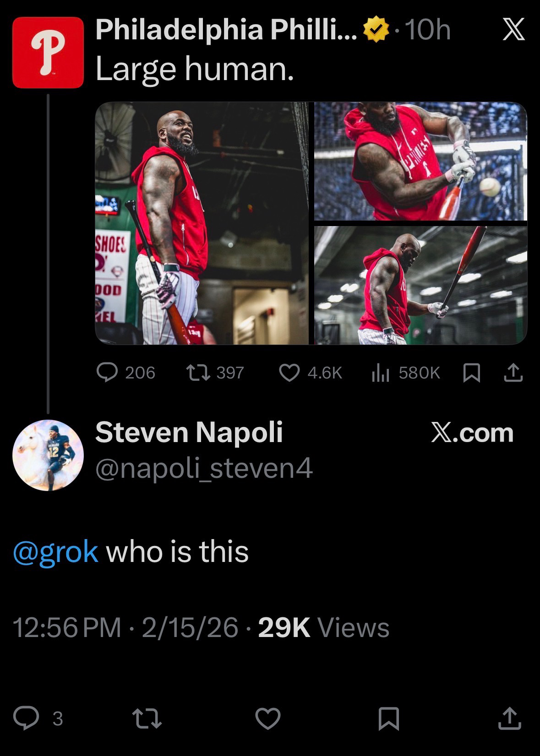The image size is (540, 756).
Task: Open the Philadelphia Phillies profile avatar
Action: tap(48, 52)
